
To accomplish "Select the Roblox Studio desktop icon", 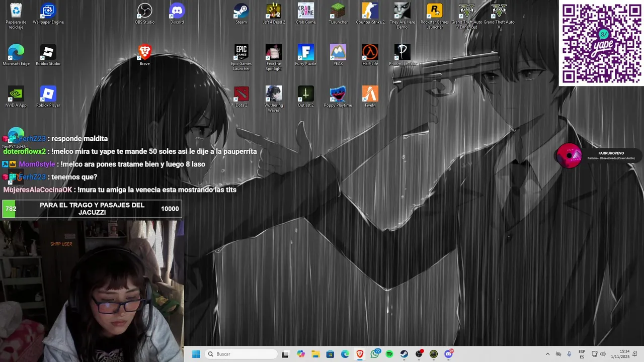I will pos(48,55).
